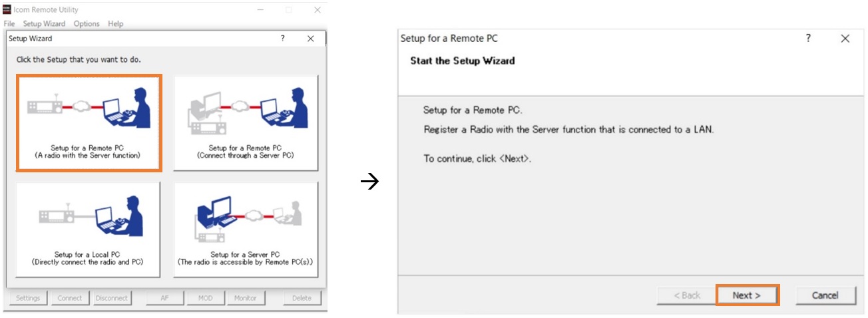Click the Delete button
This screenshot has width=868, height=318.
coord(302,298)
